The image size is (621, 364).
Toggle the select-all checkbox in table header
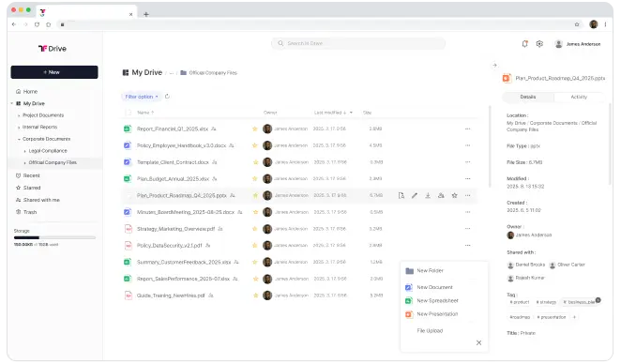pos(128,113)
